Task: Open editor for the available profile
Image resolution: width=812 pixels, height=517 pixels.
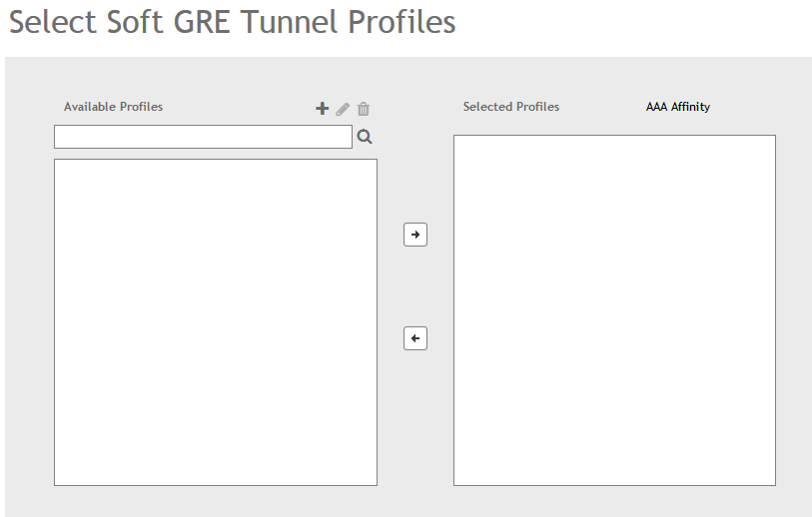Action: coord(343,109)
